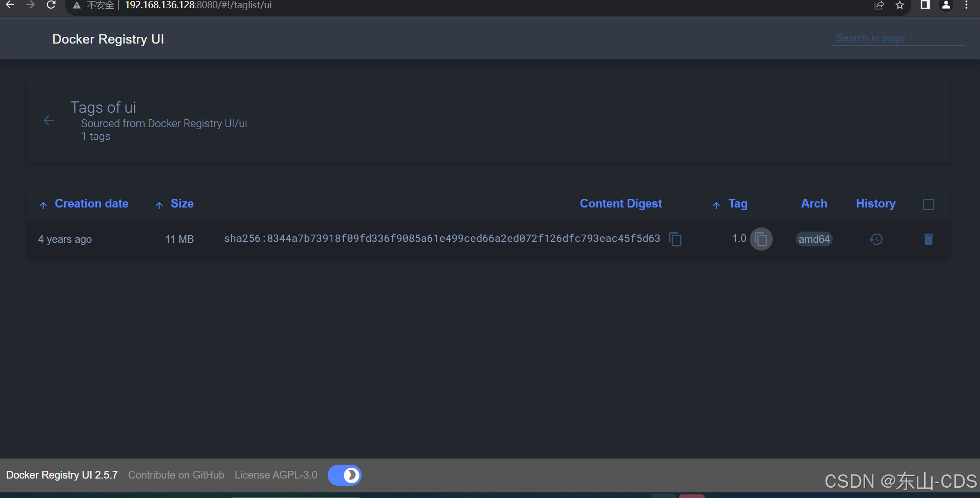Share this page from the address bar

[x=879, y=5]
